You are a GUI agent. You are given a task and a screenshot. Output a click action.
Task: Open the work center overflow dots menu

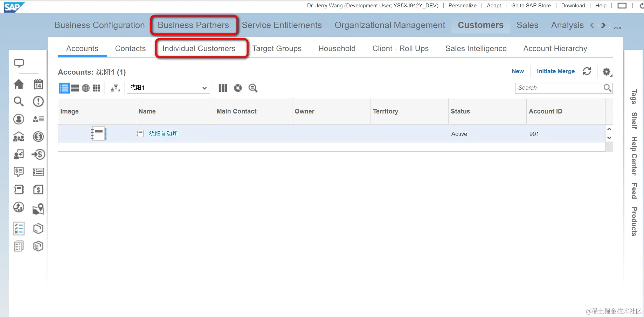617,28
